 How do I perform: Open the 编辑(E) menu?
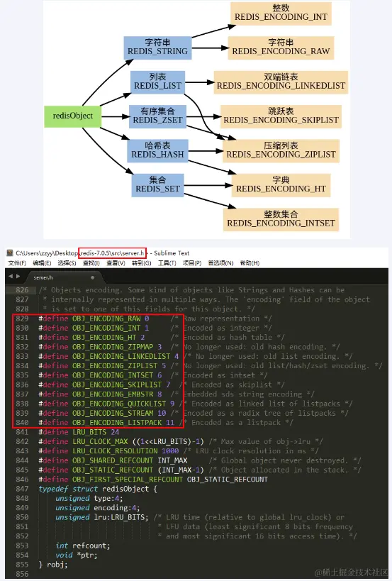(x=42, y=263)
